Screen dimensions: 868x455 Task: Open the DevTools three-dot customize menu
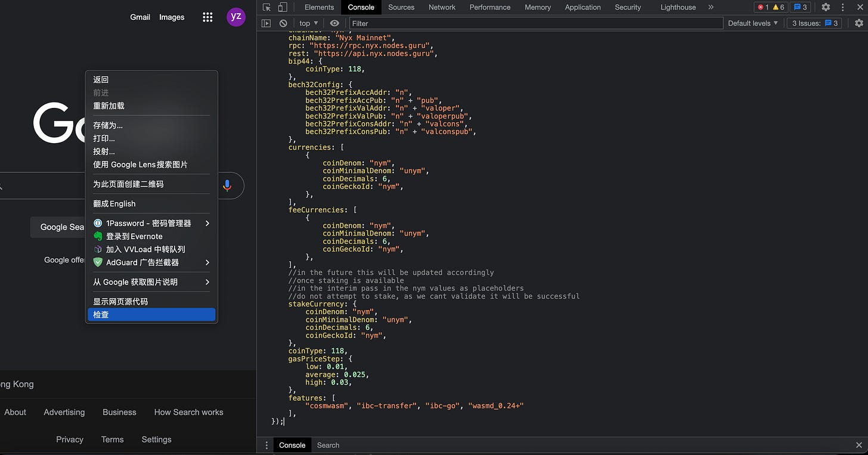click(x=842, y=7)
